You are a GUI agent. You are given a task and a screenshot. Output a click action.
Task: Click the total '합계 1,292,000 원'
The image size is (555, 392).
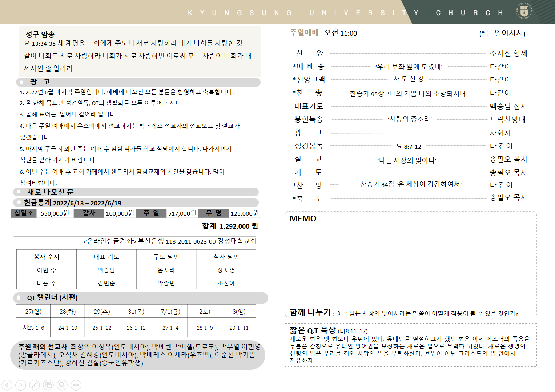pos(230,226)
